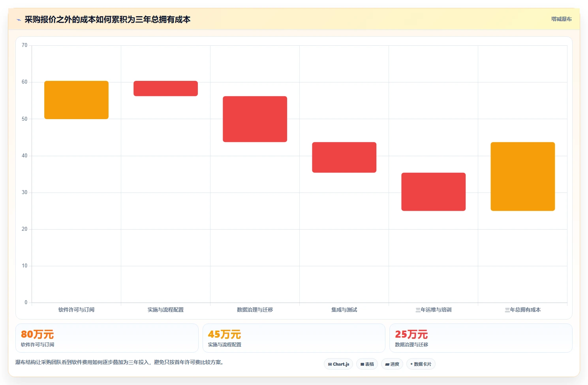Image resolution: width=588 pixels, height=385 pixels.
Task: Open the 25万元 数据治理与迁移 card
Action: click(481, 338)
